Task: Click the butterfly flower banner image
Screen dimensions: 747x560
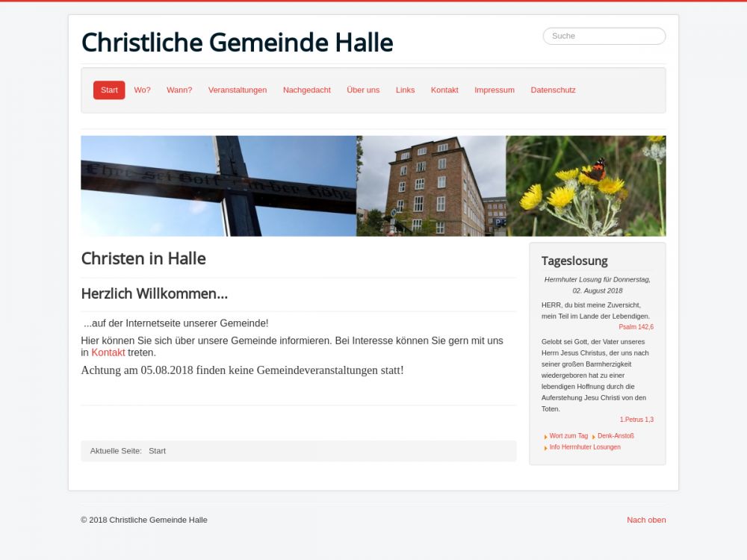Action: pos(586,186)
